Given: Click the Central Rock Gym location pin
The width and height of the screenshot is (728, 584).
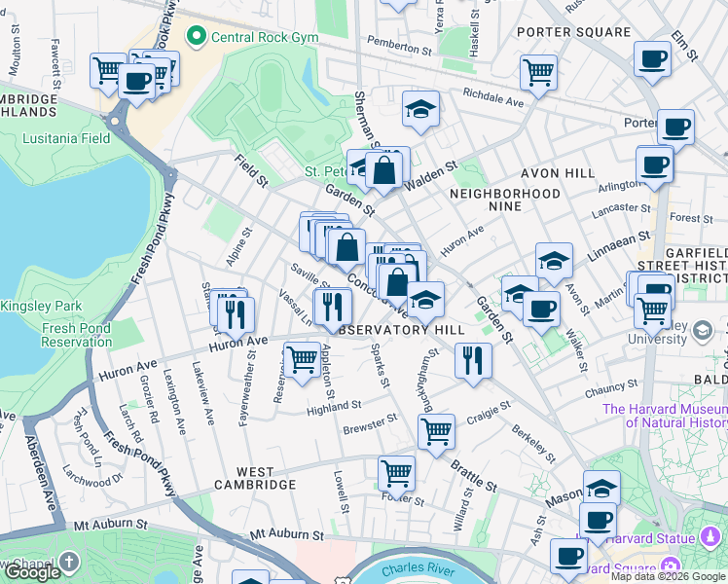Looking at the screenshot, I should [197, 36].
